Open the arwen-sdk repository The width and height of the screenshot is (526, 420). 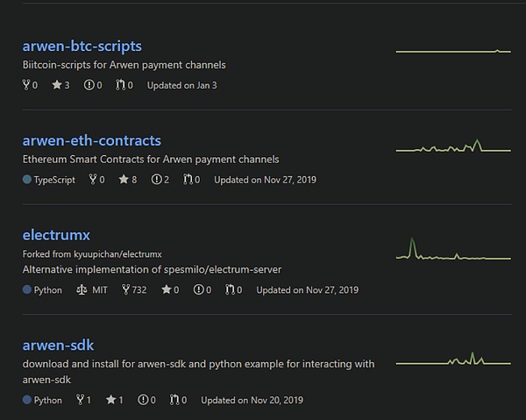point(58,345)
